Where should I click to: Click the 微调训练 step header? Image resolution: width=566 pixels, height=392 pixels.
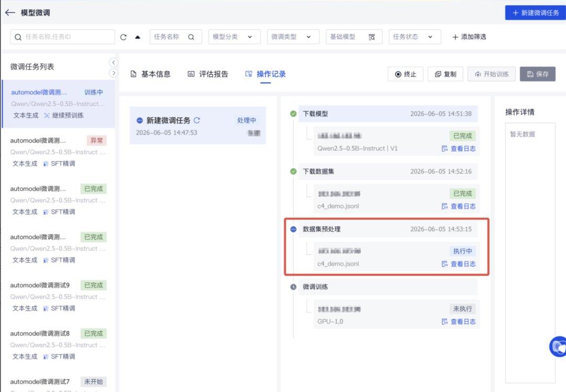[388, 287]
